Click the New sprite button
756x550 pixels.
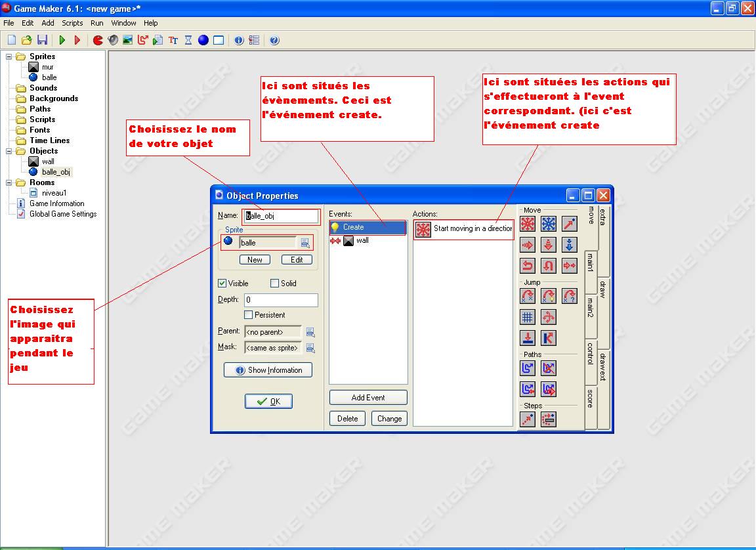[255, 260]
